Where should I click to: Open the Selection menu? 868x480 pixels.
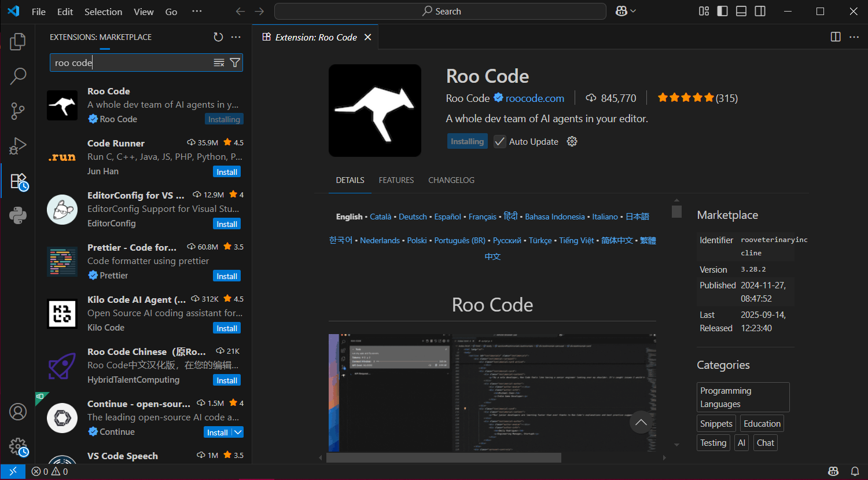tap(103, 12)
